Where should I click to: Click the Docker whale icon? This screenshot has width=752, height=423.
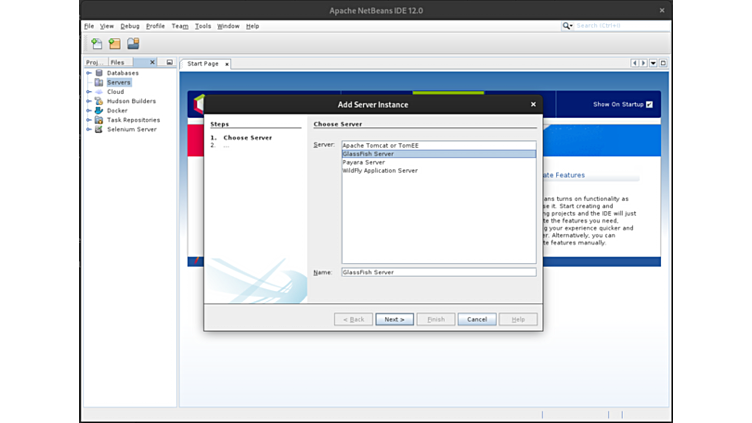point(99,110)
